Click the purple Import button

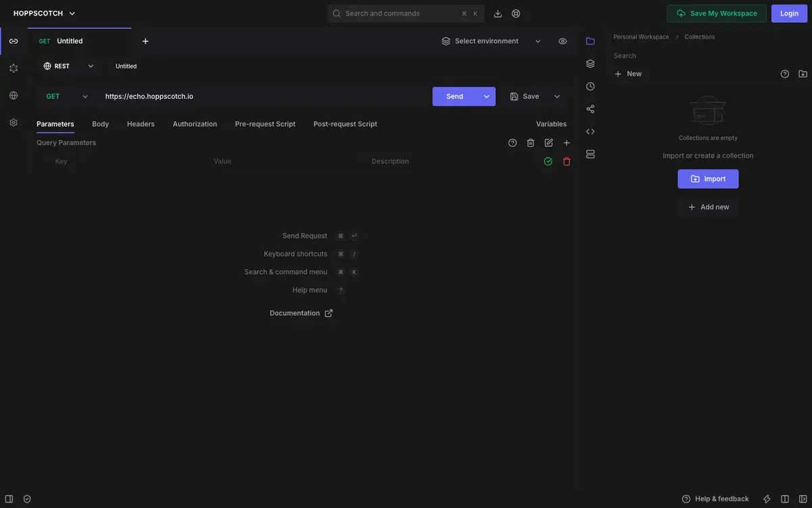[x=708, y=179]
